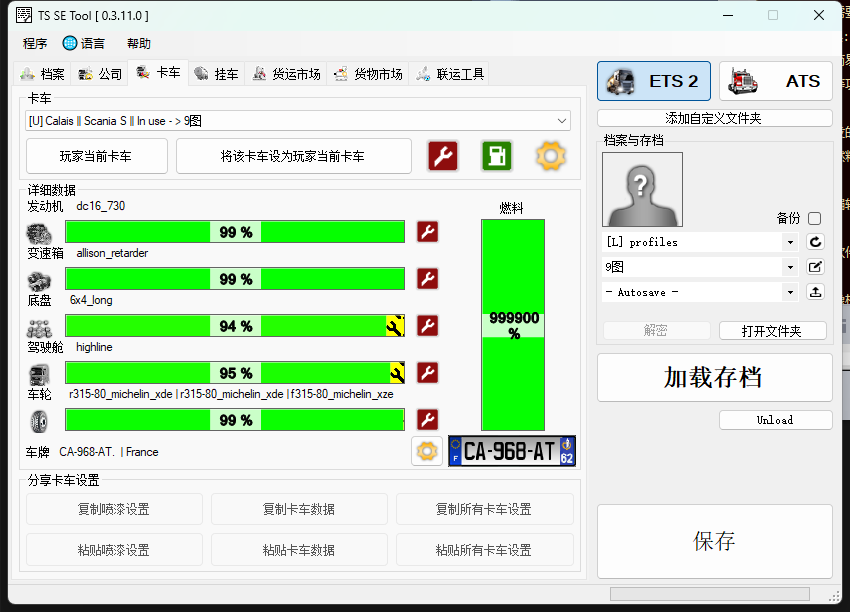Select the ATS game button
Screen dimensions: 850x612
click(x=776, y=81)
